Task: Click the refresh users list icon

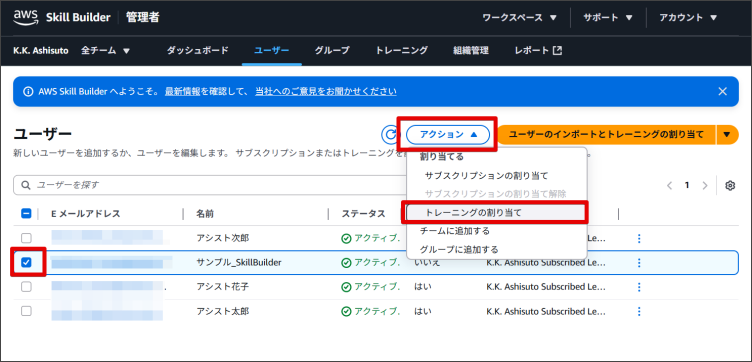Action: 390,135
